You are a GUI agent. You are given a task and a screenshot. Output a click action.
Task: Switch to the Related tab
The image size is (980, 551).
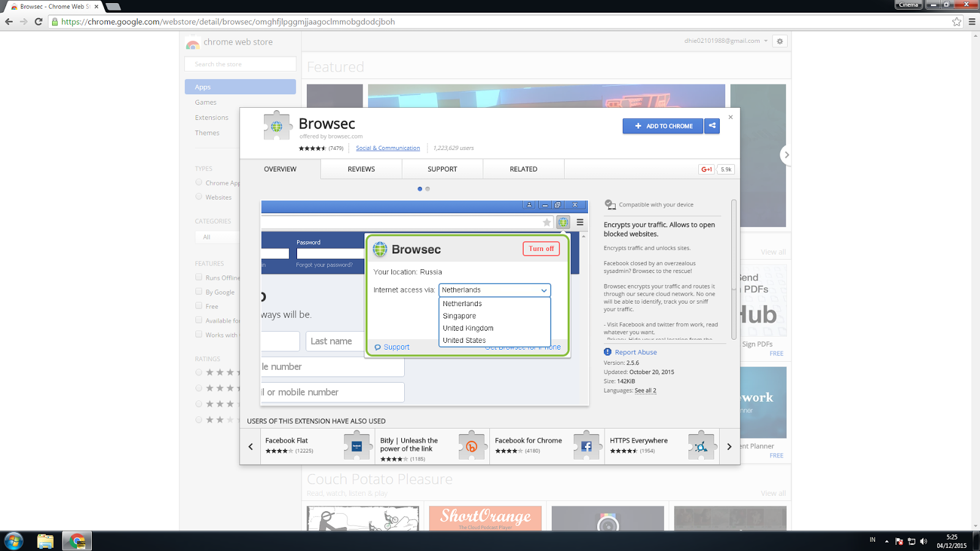pyautogui.click(x=524, y=169)
